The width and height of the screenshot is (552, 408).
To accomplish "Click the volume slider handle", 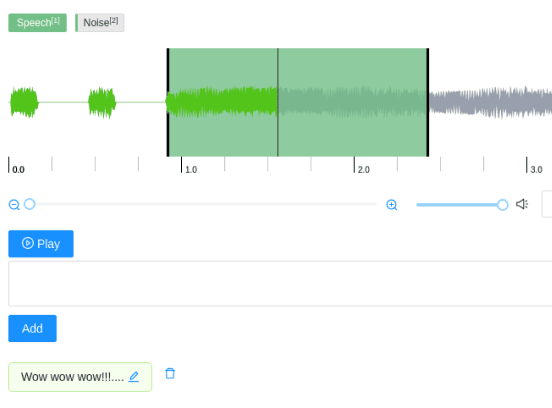I will (502, 205).
